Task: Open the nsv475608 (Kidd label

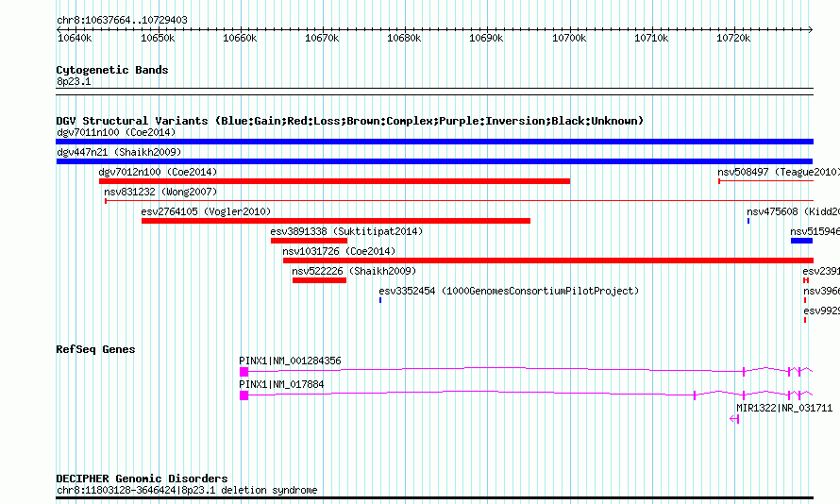Action: pos(794,211)
